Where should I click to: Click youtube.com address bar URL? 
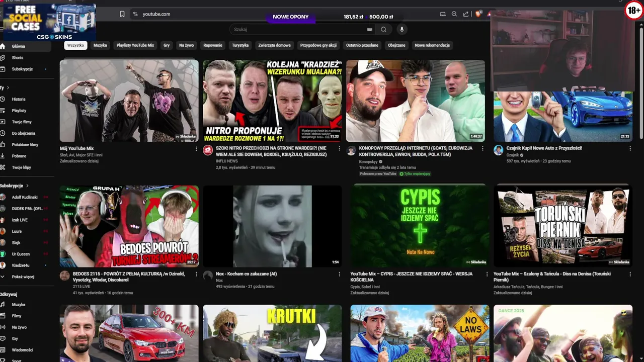(x=156, y=14)
